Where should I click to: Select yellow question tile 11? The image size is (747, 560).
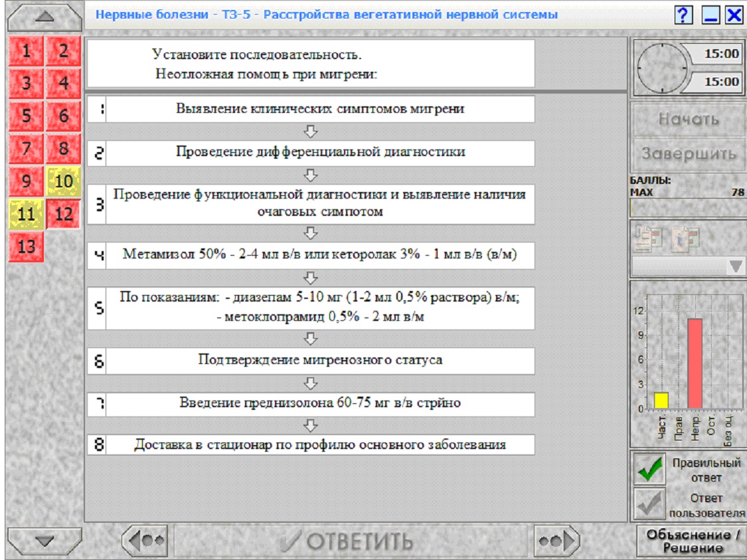(x=26, y=213)
